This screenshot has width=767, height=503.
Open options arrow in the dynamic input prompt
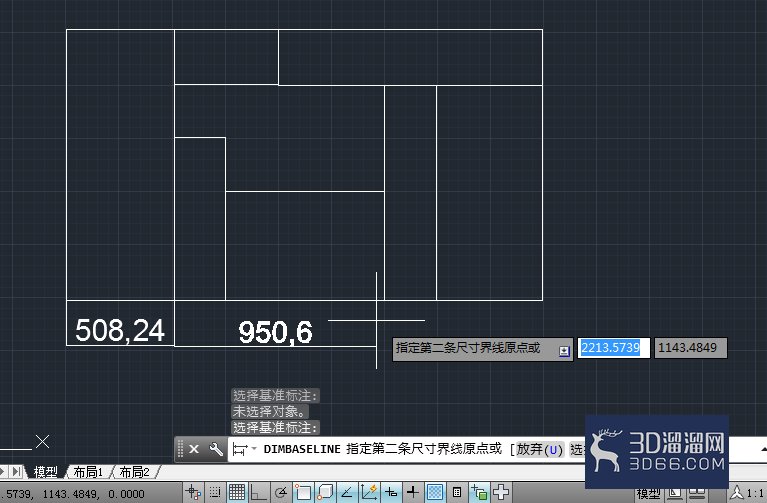[564, 351]
